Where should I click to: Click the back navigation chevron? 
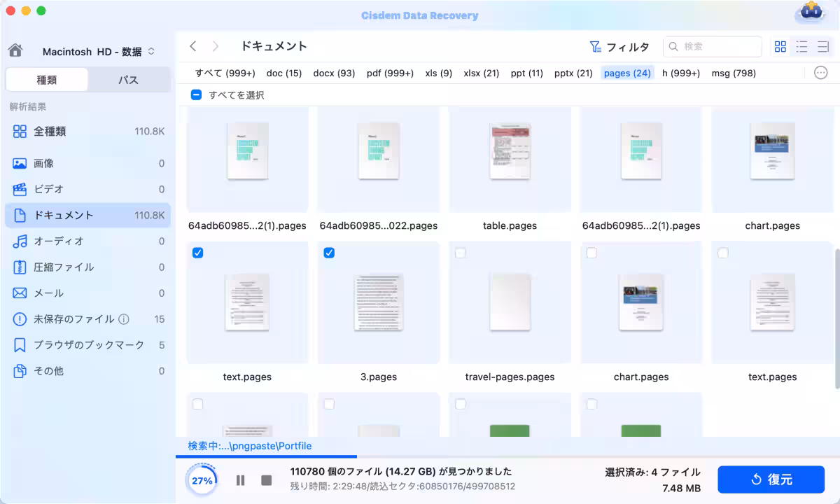(x=193, y=45)
